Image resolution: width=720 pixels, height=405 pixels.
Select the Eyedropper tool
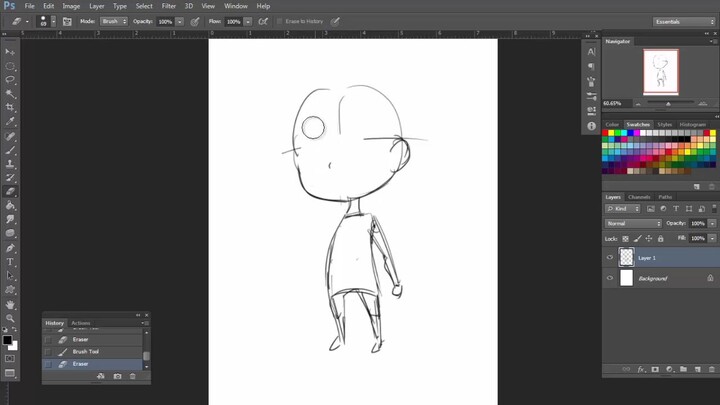pyautogui.click(x=10, y=122)
